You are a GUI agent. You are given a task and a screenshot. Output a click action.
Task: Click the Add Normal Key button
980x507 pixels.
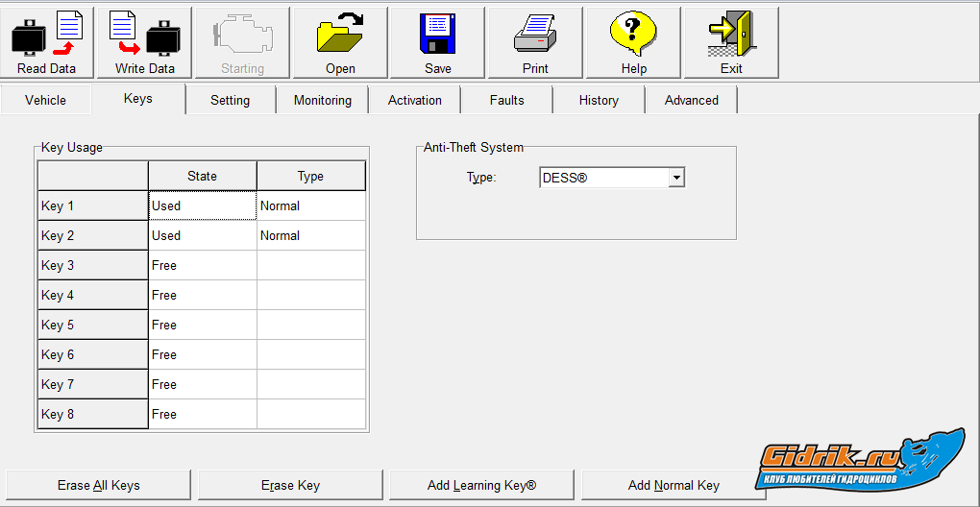point(674,485)
